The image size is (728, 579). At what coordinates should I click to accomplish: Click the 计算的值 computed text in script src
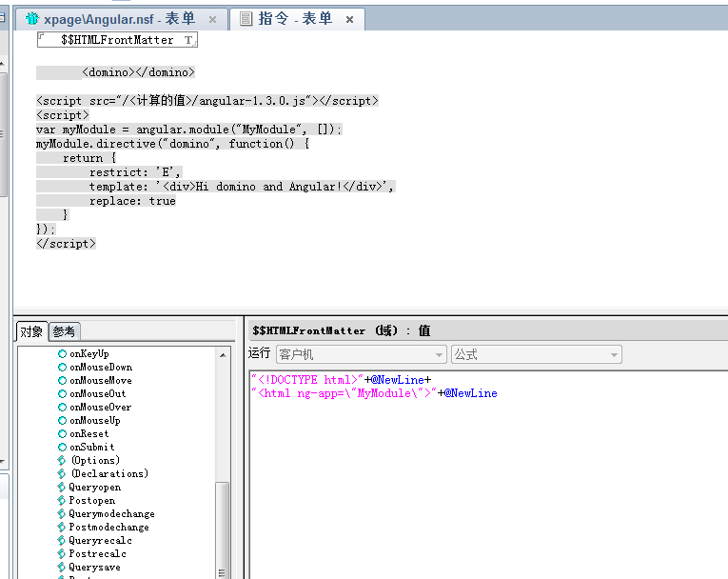(159, 101)
